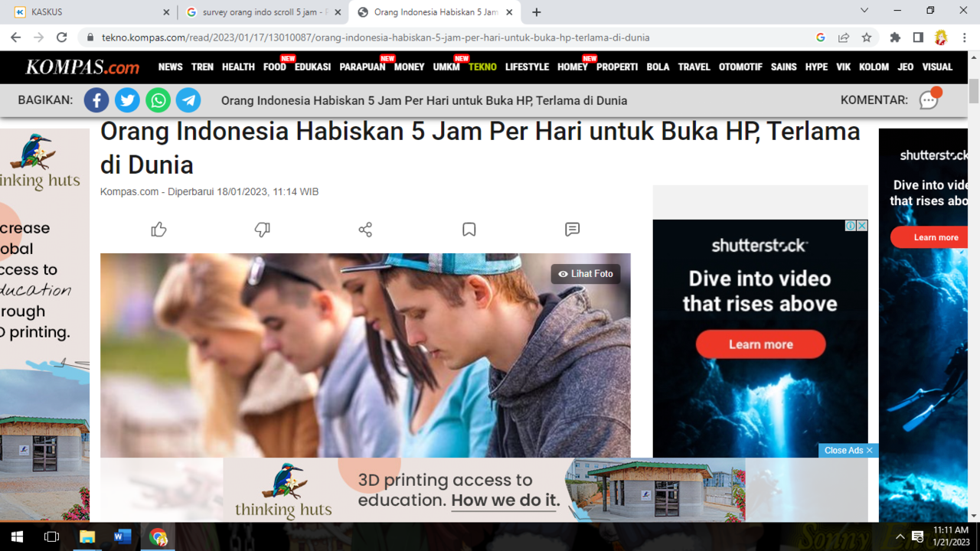Viewport: 980px width, 551px height.
Task: Like the article with thumbs up
Action: tap(158, 230)
